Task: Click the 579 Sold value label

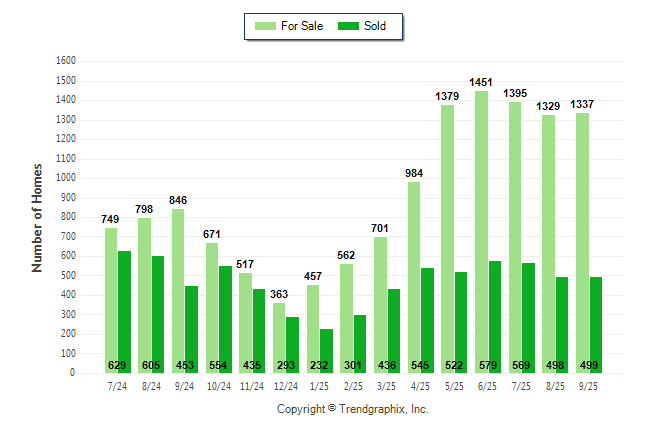Action: (494, 365)
